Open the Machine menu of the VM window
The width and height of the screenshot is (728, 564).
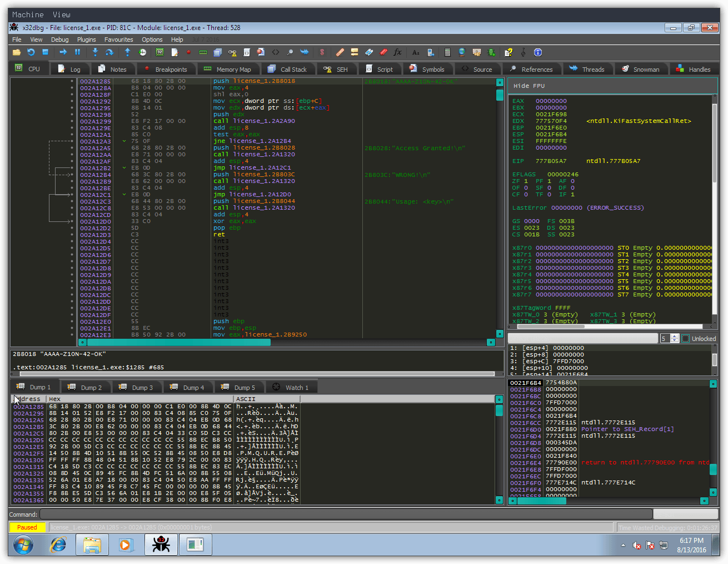pos(28,14)
